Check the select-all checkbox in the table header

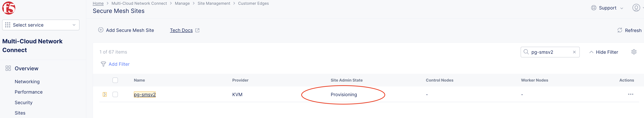pos(115,80)
